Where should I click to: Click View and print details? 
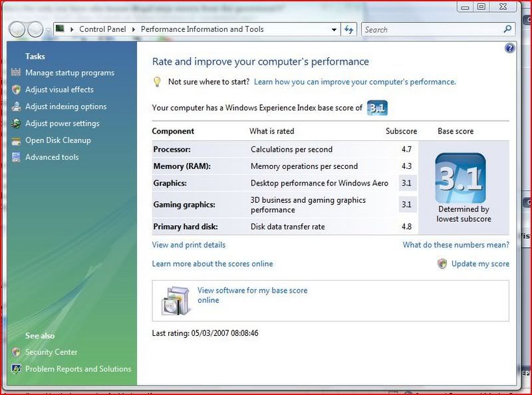(189, 245)
